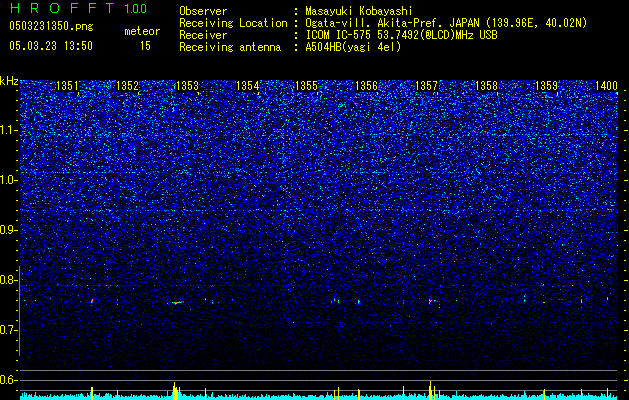Click the 0.7 kHz frequency label
The image size is (629, 400).
coord(9,330)
